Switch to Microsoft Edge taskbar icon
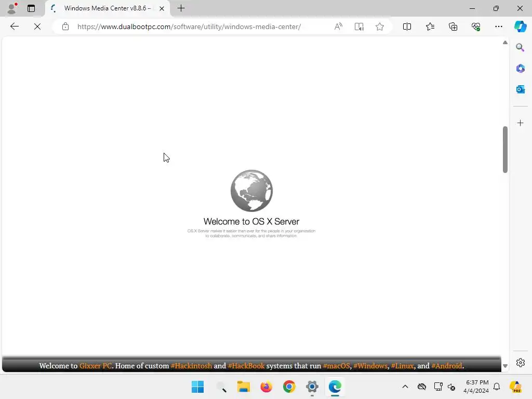This screenshot has width=532, height=399. [335, 387]
